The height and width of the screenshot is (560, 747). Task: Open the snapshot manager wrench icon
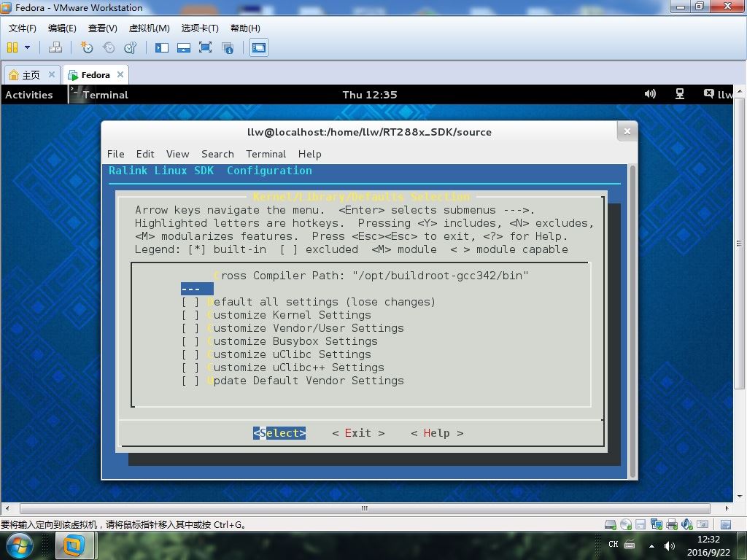[x=130, y=47]
